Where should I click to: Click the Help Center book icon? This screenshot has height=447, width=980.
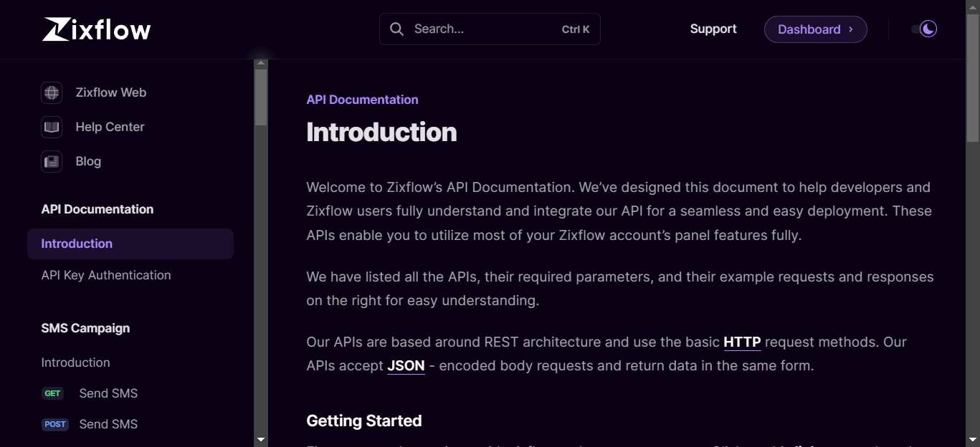(52, 127)
